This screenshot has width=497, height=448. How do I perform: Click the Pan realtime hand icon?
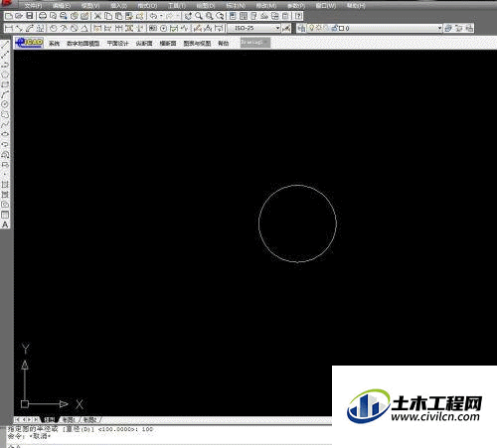188,16
